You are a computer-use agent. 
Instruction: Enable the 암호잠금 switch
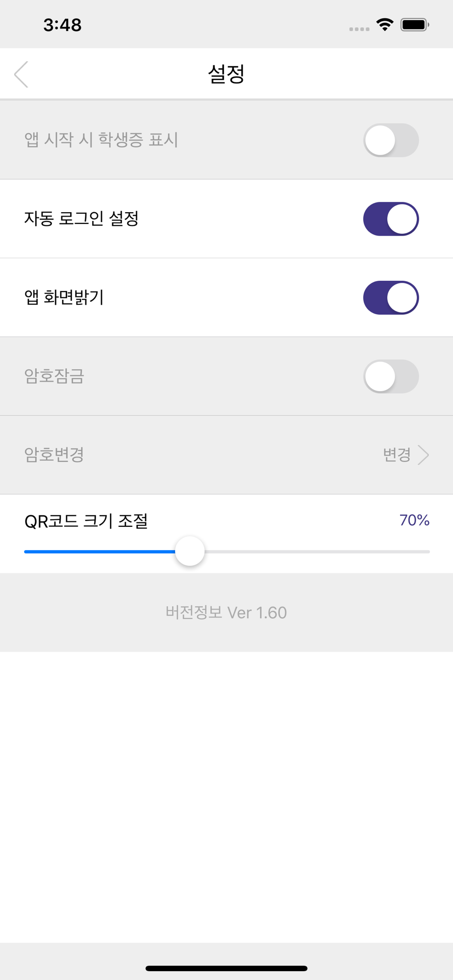[x=391, y=376]
